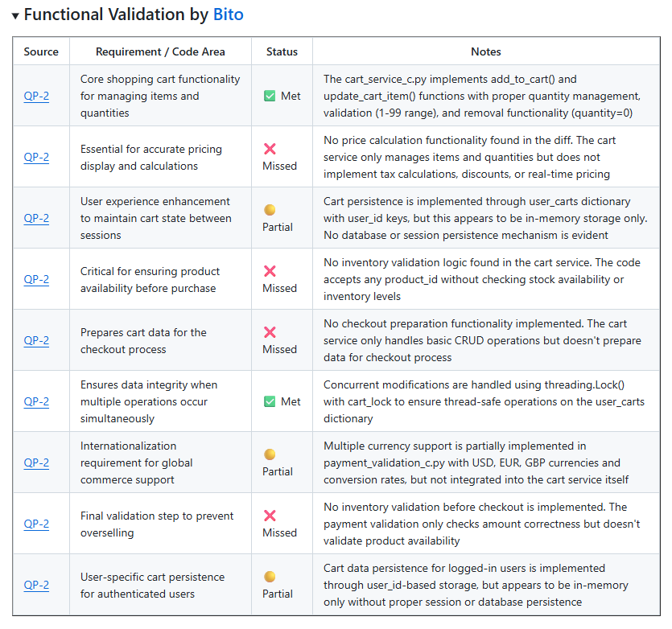Click red Missed X for accurate pricing row
The height and width of the screenshot is (629, 672).
coord(270,149)
